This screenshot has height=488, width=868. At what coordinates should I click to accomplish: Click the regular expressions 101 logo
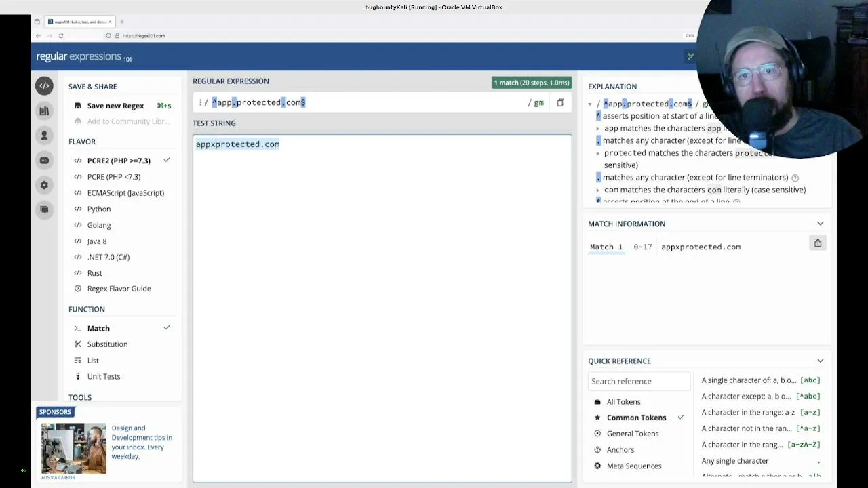(x=84, y=57)
